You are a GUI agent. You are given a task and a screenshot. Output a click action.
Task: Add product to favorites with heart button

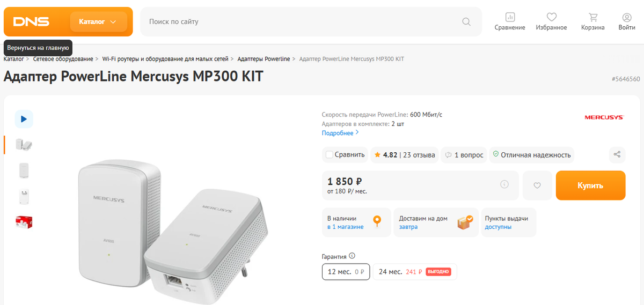point(537,185)
